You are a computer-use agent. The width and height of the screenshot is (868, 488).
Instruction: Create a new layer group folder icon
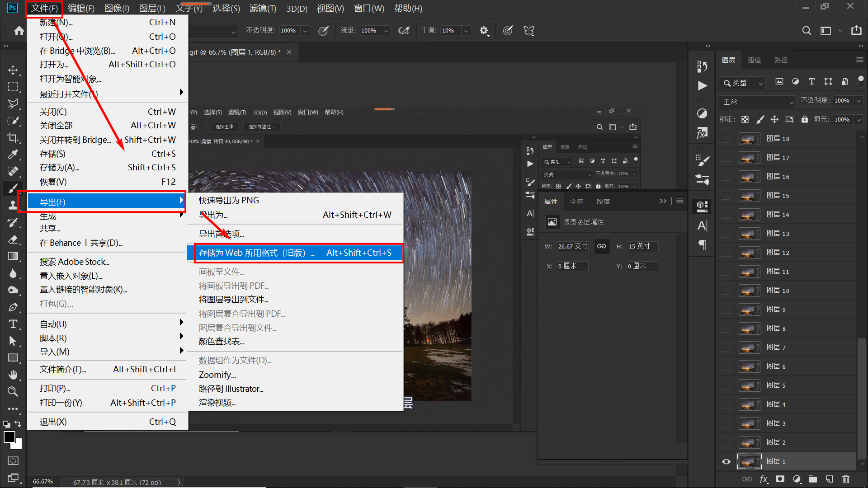point(813,479)
